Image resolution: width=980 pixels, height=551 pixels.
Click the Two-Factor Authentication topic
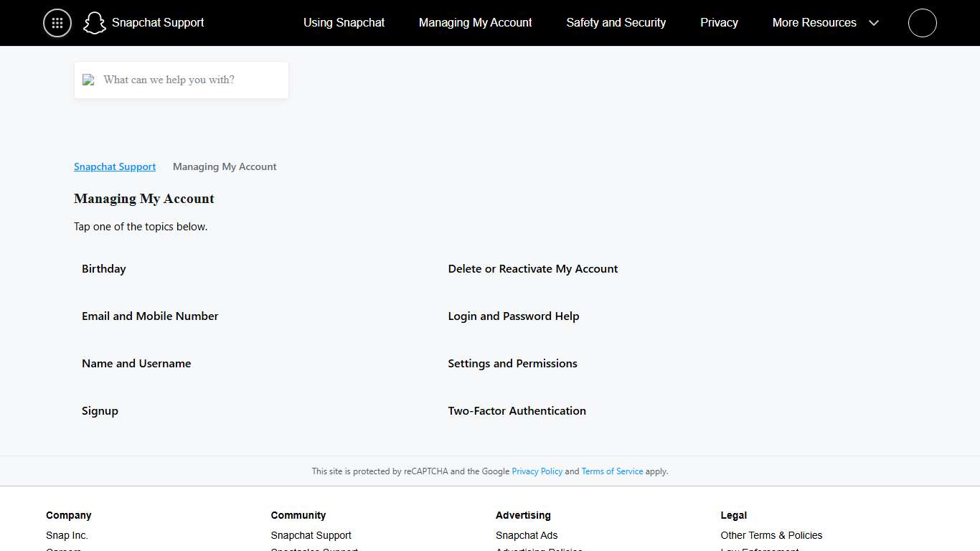point(517,410)
